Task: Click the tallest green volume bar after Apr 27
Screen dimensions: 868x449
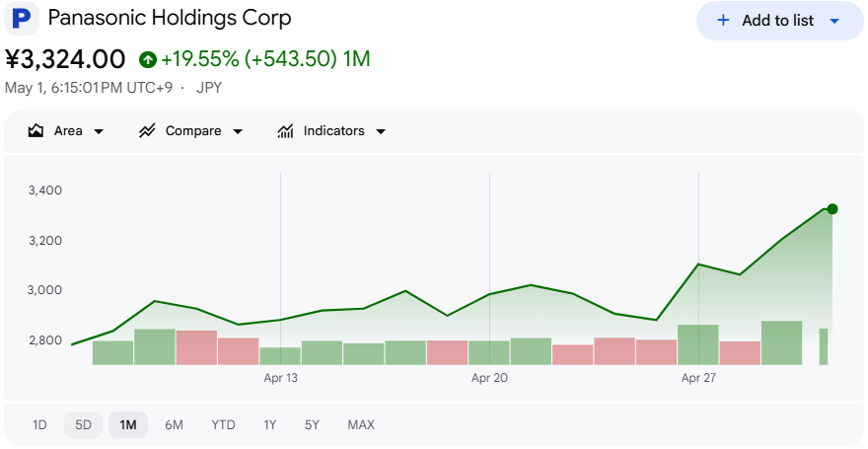Action: coord(781,342)
